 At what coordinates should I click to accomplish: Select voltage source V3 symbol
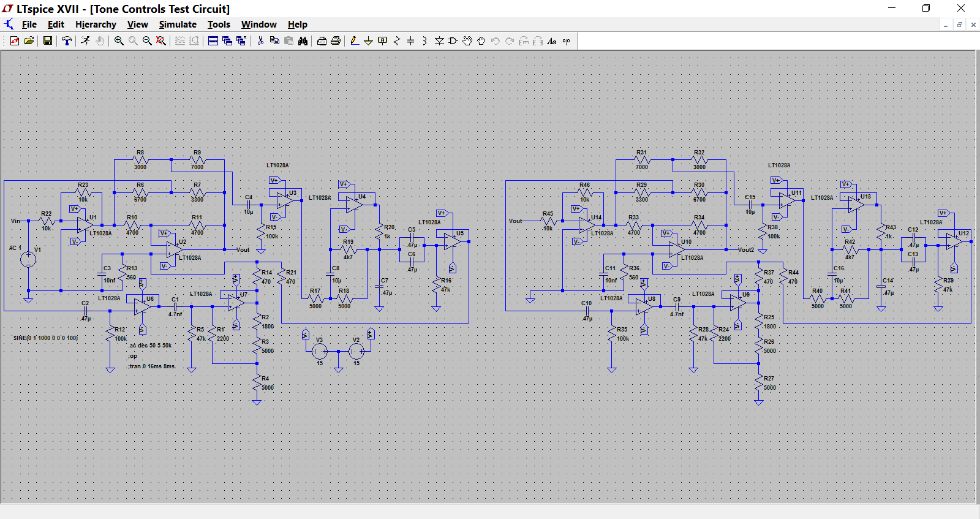pos(319,352)
